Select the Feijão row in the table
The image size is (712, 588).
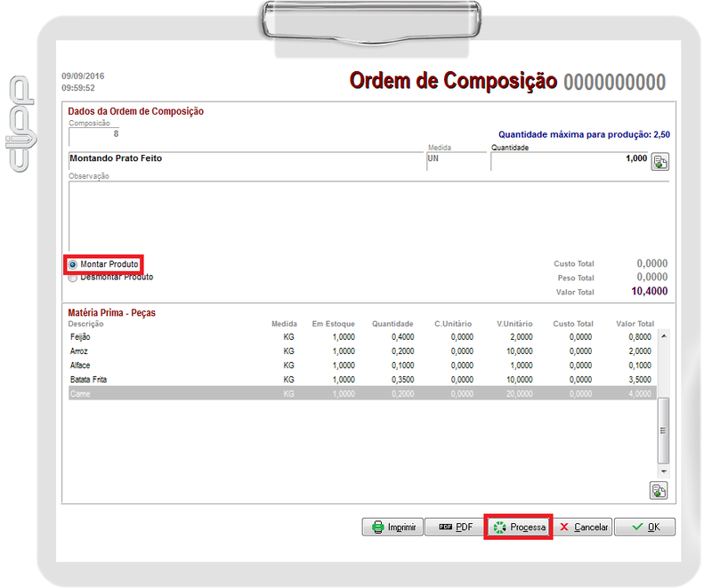(267, 337)
